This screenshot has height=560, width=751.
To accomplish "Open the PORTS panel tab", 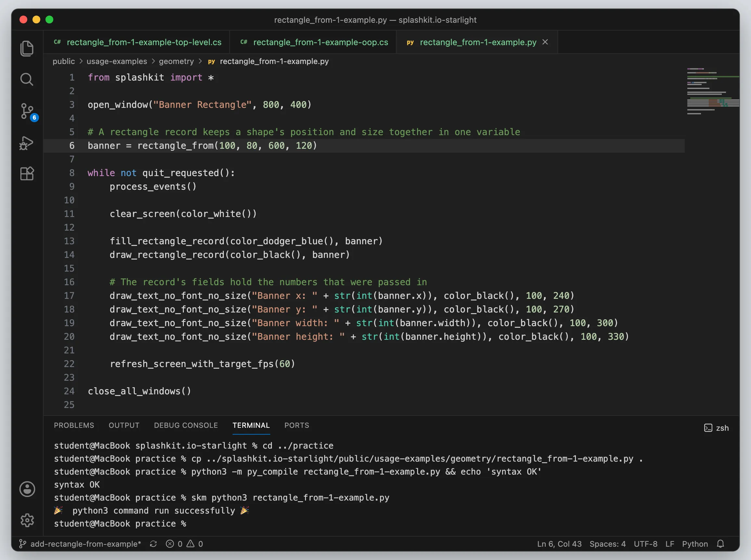I will 297,425.
